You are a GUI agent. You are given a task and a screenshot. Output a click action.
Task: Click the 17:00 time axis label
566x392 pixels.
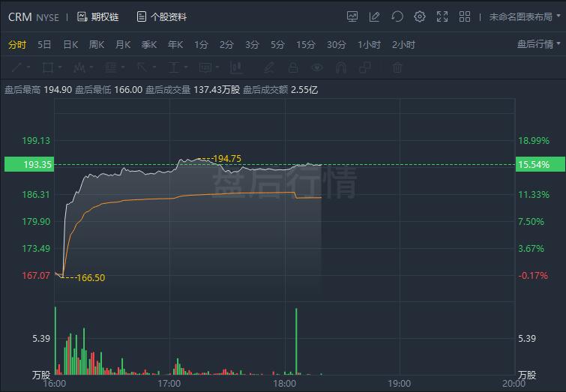pos(169,383)
